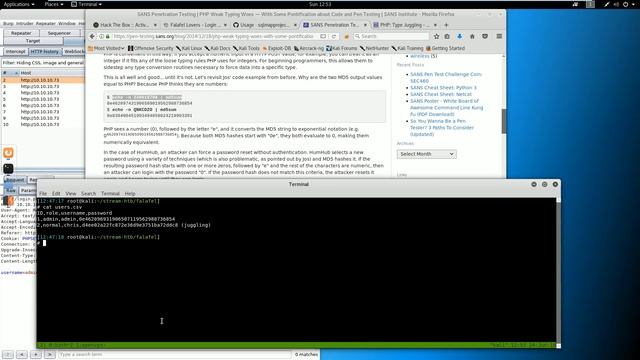Click Burp's '+' search options button
Screen dimensions: 640x360
coord(36,354)
